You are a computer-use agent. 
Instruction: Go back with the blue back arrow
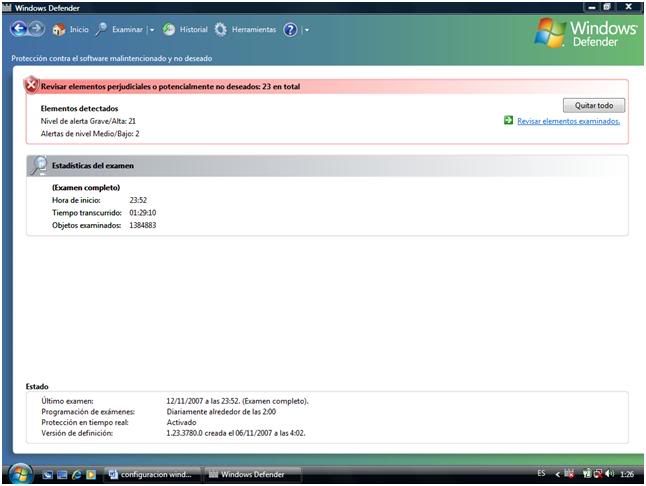click(19, 29)
